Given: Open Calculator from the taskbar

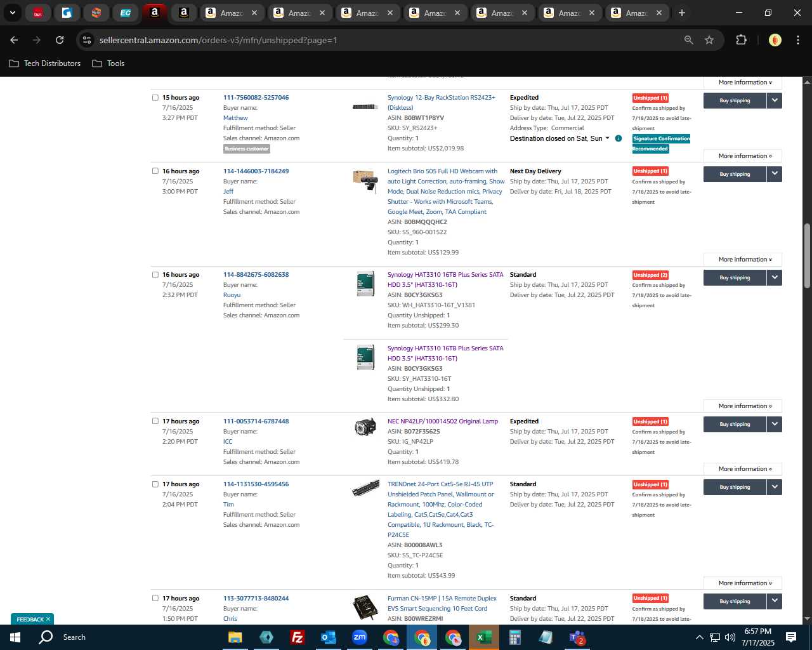Looking at the screenshot, I should [x=514, y=637].
